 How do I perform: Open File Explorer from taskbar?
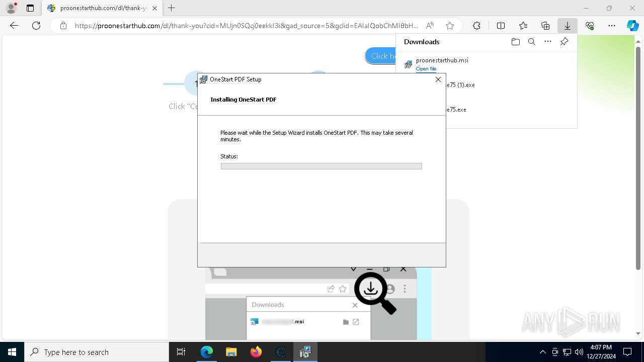(231, 352)
